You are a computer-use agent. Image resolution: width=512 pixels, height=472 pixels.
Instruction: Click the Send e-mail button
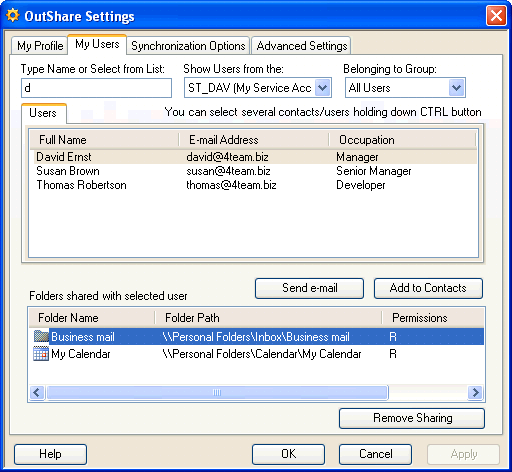[x=309, y=288]
